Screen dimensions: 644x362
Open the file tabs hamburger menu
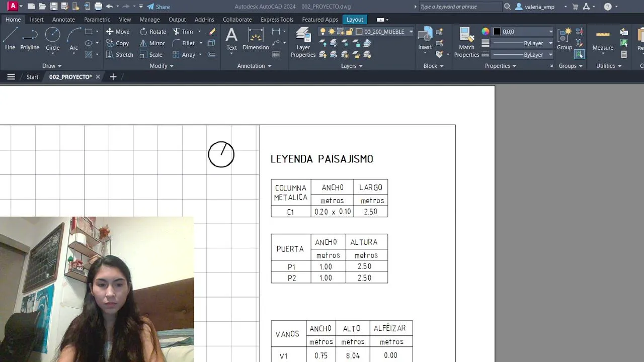(11, 77)
